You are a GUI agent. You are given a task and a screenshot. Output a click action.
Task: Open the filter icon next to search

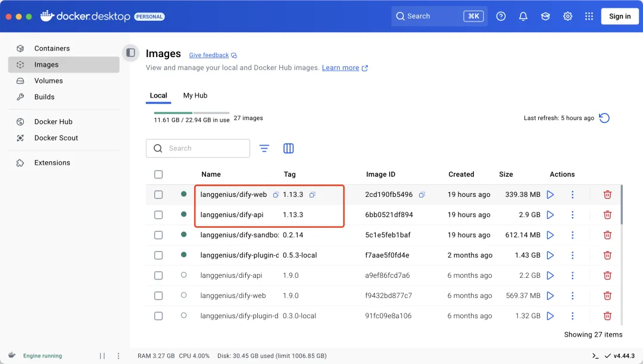click(264, 148)
